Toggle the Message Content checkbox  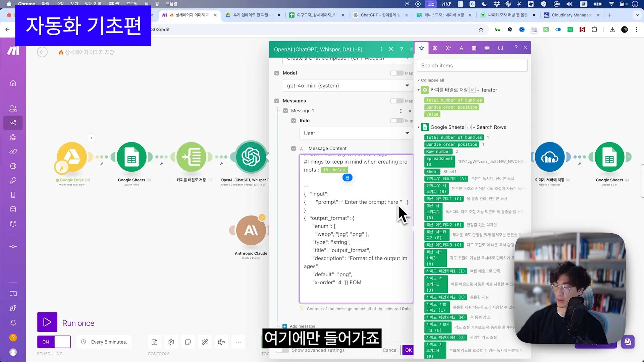coord(293,148)
